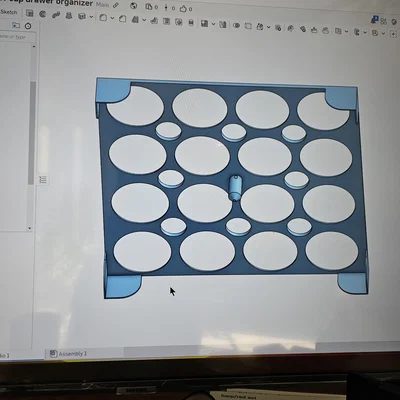Select the Mate connector tool
Screen dimensions: 400x400
click(375, 33)
